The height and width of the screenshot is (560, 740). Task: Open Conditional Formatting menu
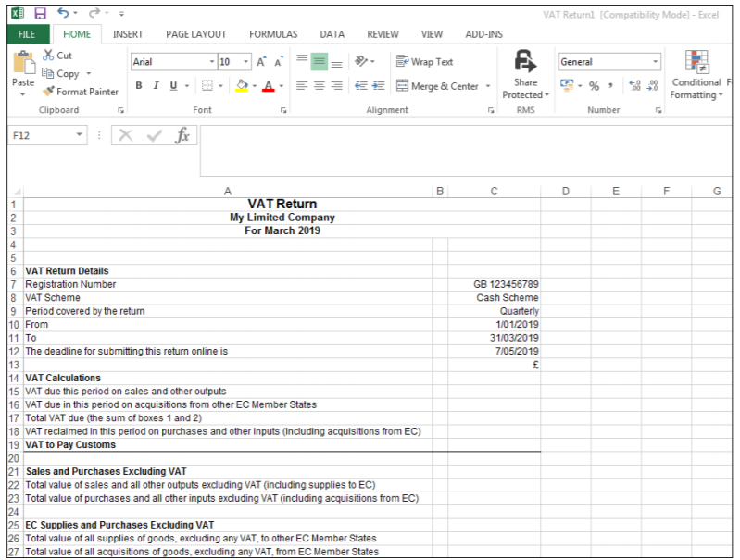tap(696, 75)
